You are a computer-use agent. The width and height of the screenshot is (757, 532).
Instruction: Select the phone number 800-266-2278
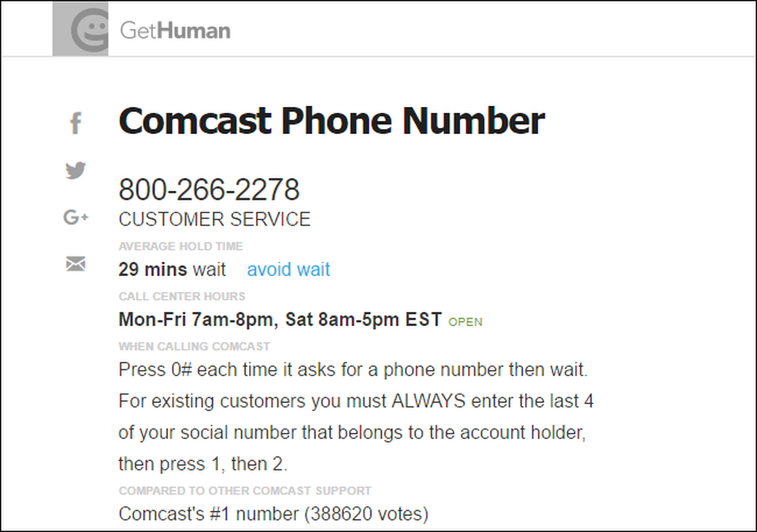tap(209, 189)
